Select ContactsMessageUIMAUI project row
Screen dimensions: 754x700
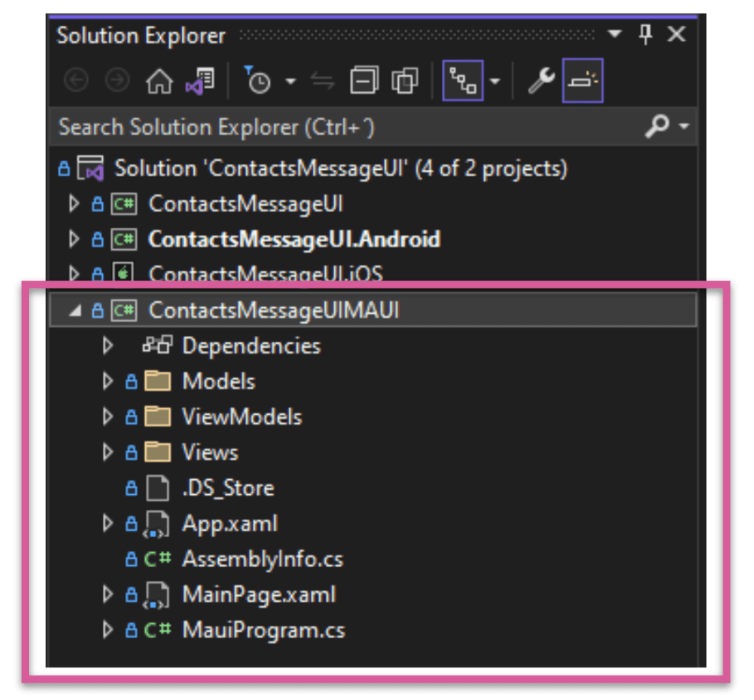pos(373,310)
